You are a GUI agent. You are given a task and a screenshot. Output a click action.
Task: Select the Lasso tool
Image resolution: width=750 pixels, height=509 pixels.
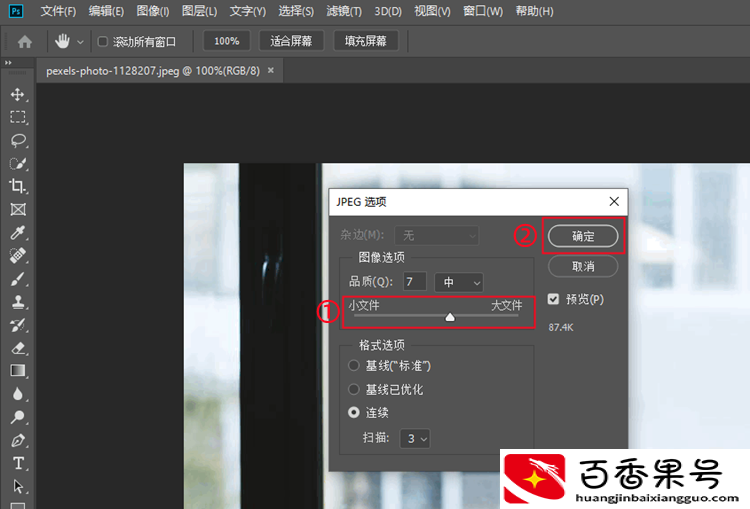point(18,140)
